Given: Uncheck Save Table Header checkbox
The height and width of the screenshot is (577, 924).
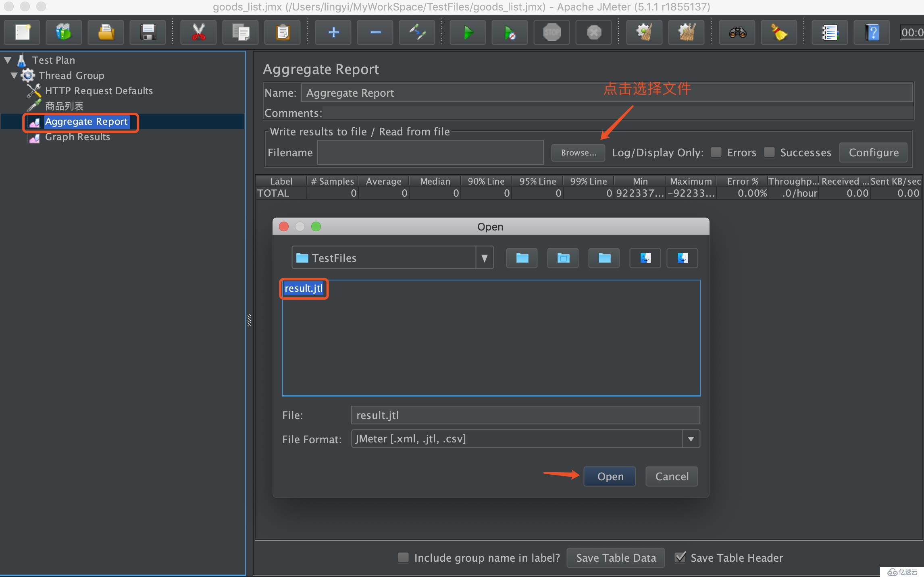Looking at the screenshot, I should (x=680, y=557).
